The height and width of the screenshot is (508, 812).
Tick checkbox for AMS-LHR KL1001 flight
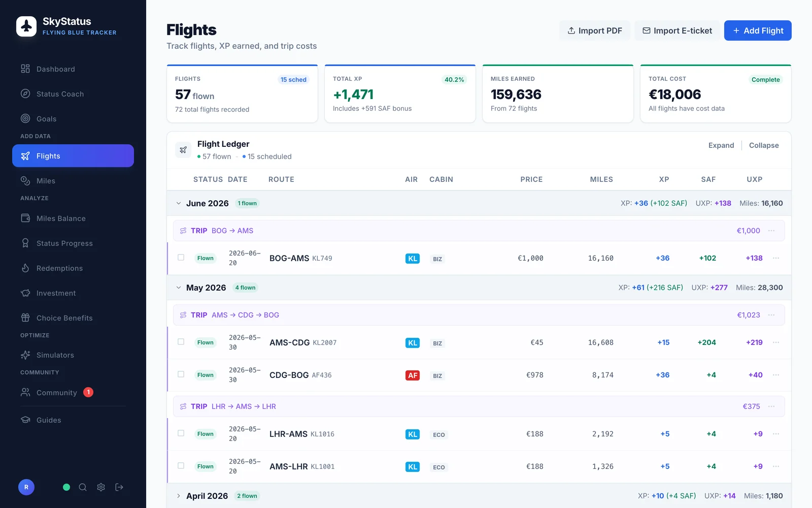(x=181, y=466)
